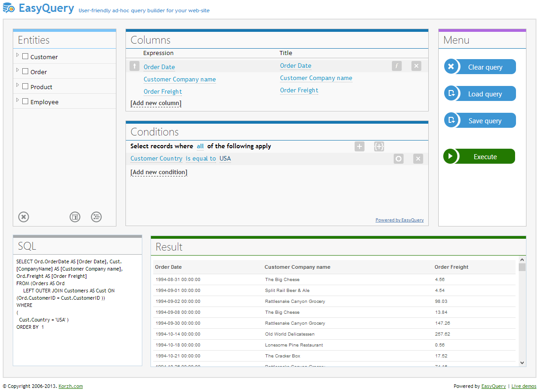Open the Add new column link

pos(155,103)
